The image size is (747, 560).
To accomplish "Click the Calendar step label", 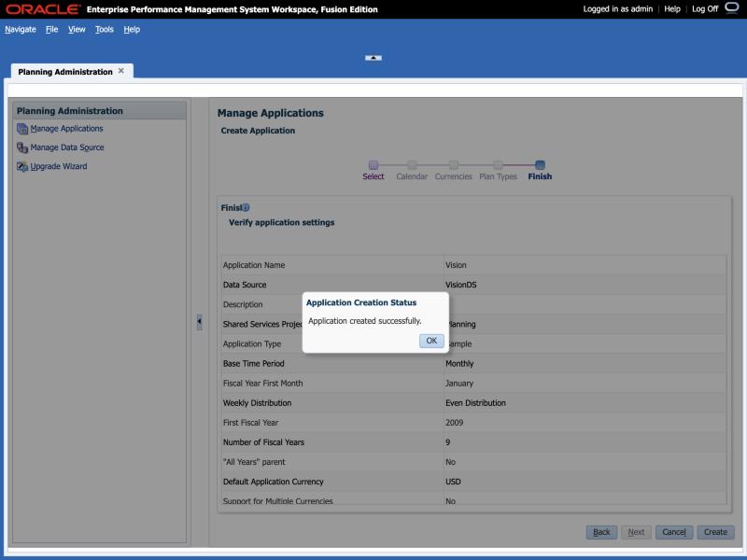I will pyautogui.click(x=412, y=176).
